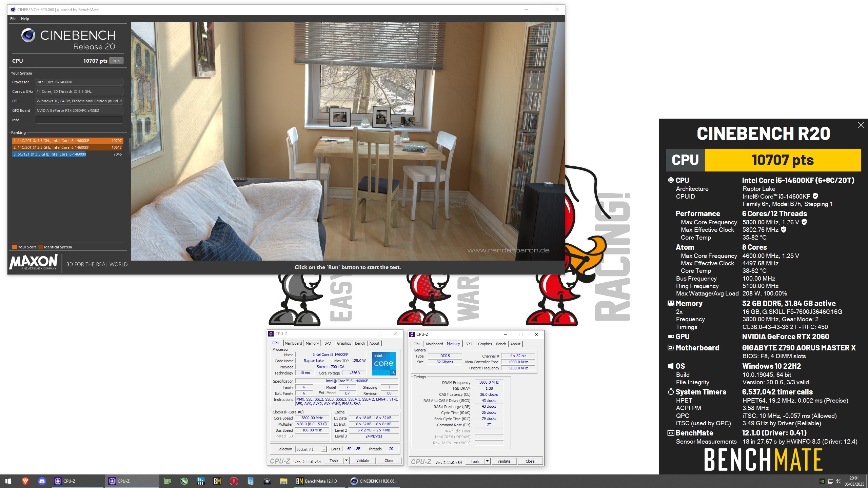Open the camera screenshot taskbar icon
Screen dimensions: 868x488
(267, 481)
